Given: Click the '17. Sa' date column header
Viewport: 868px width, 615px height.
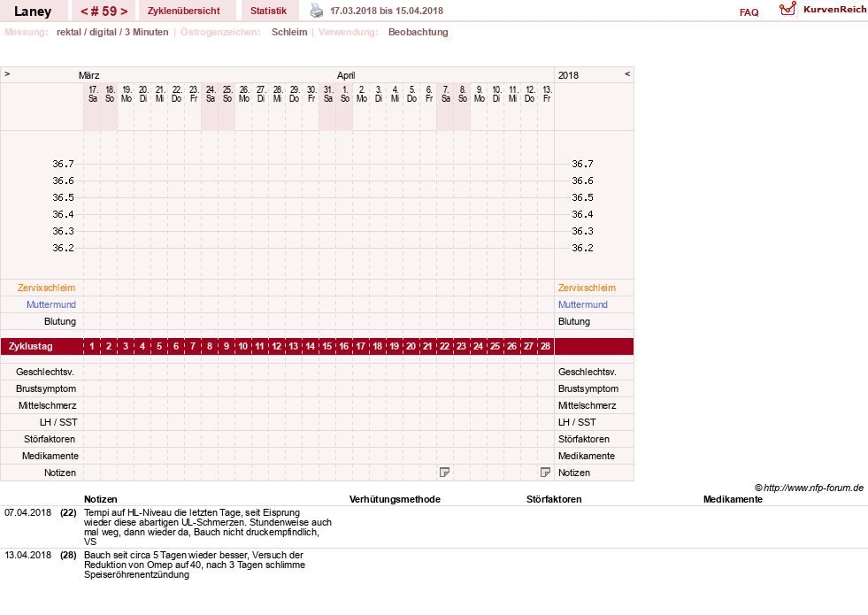Looking at the screenshot, I should coord(92,94).
